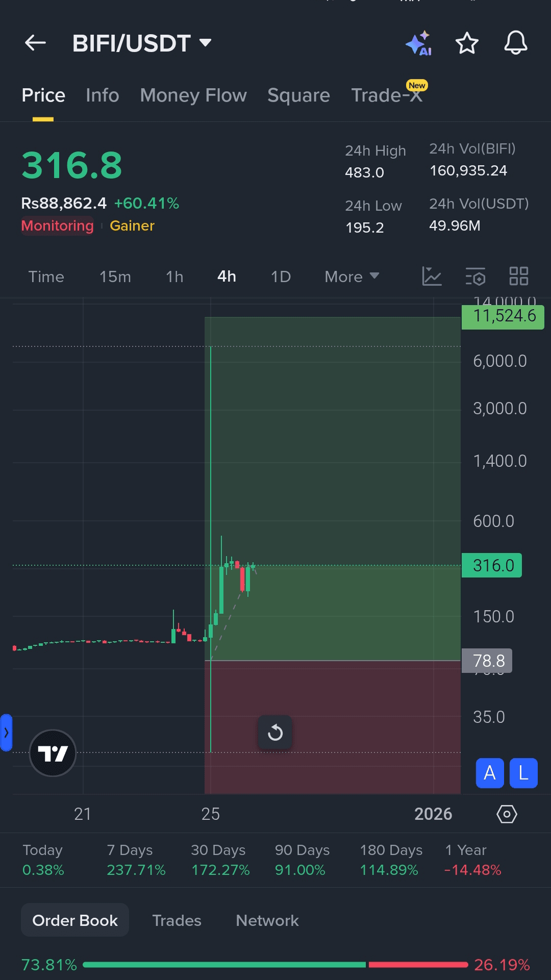The image size is (551, 980).
Task: Click the 2026 date axis label
Action: [433, 814]
